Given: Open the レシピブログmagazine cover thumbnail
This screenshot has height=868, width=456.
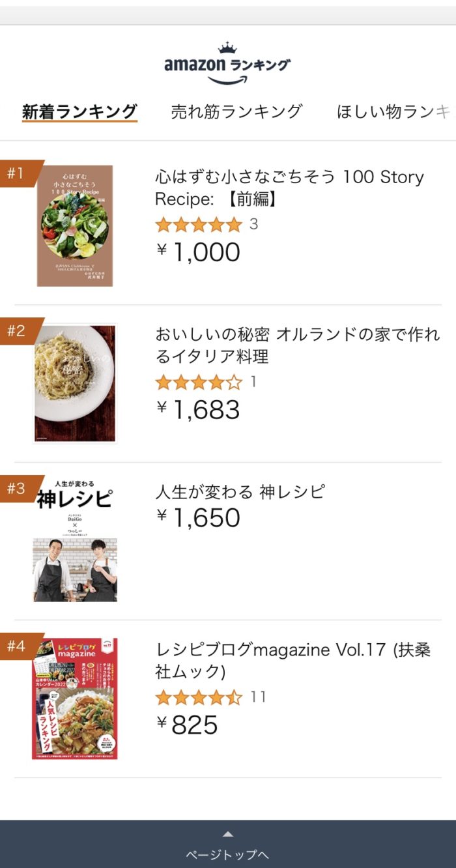Looking at the screenshot, I should pyautogui.click(x=75, y=699).
